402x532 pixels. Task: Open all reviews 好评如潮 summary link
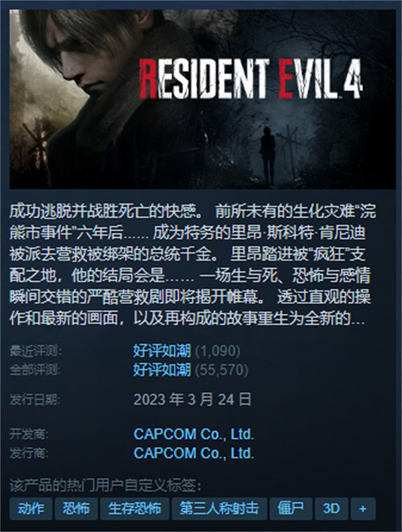[161, 370]
